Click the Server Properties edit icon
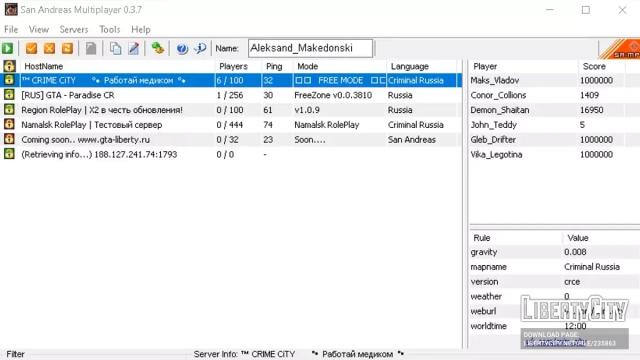Screen dimensions: 640x360 point(134,48)
